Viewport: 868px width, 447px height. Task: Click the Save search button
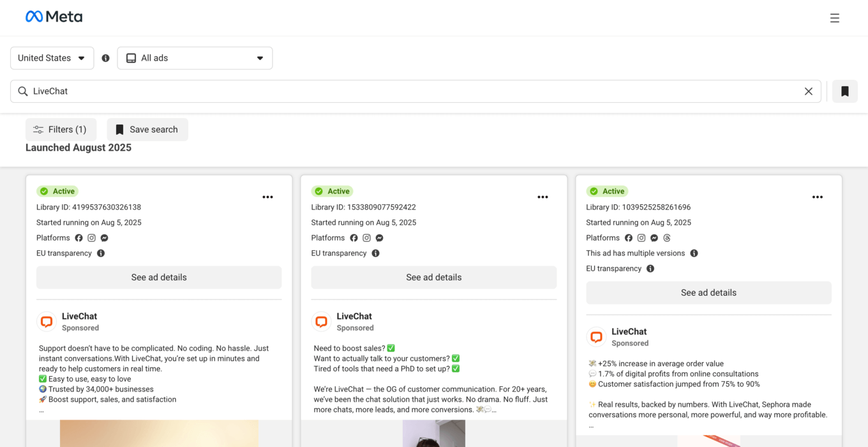(x=147, y=130)
